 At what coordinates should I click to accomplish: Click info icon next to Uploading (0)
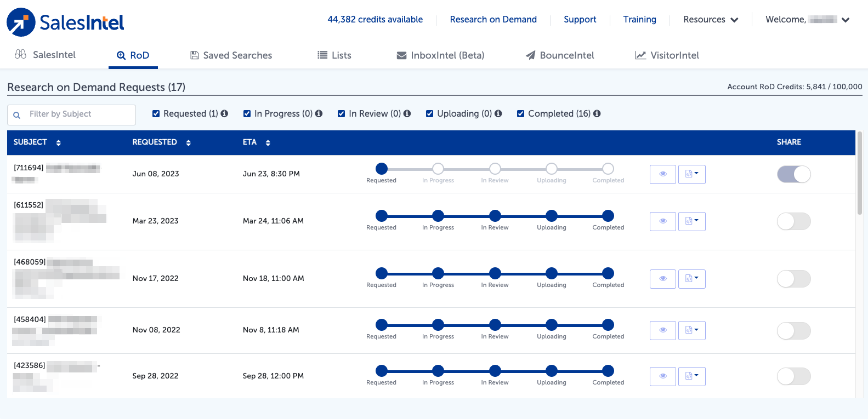click(498, 113)
